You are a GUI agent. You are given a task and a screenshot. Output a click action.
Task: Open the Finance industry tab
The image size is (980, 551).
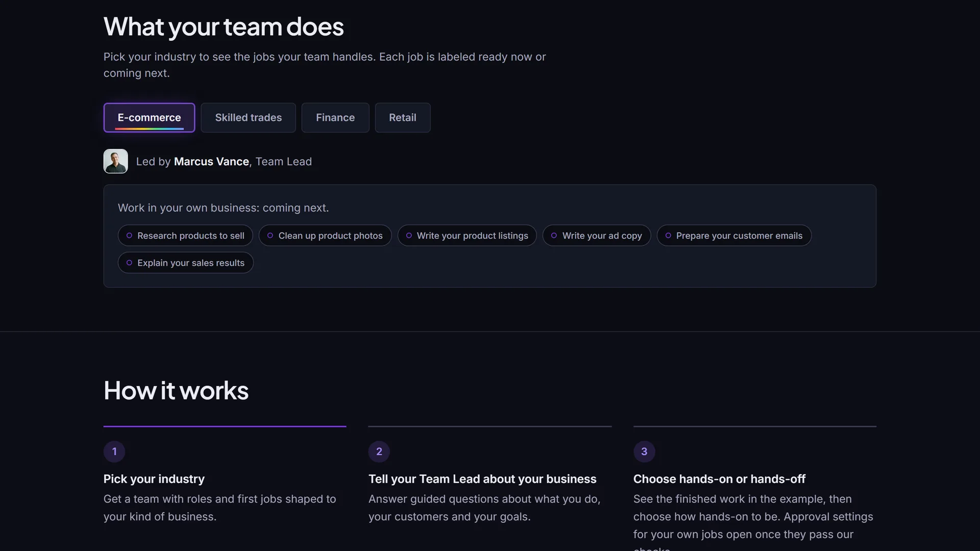(335, 117)
